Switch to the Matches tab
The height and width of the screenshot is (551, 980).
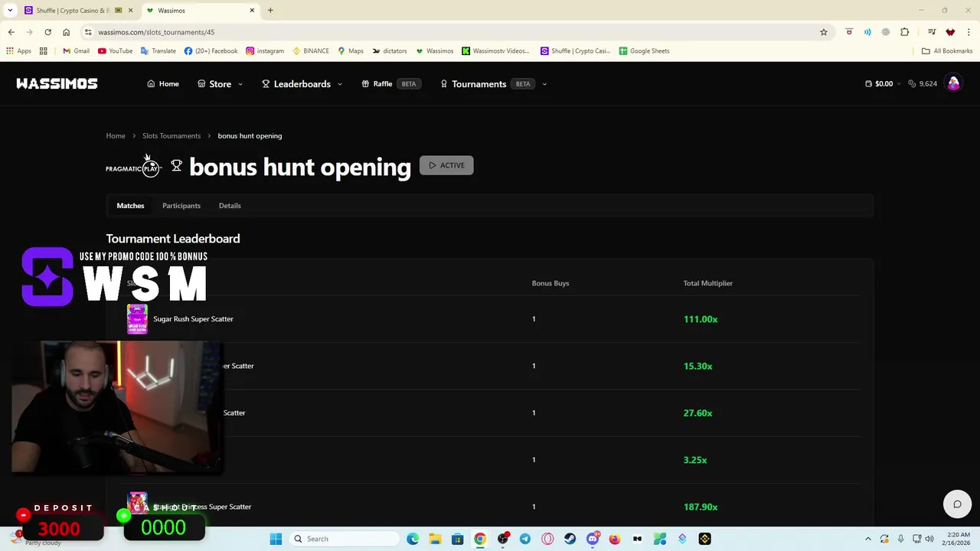[130, 205]
